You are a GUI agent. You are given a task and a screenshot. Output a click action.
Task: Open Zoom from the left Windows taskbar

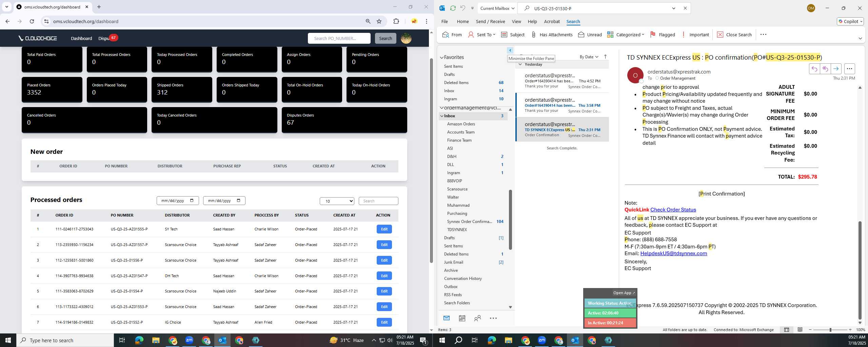tap(189, 340)
